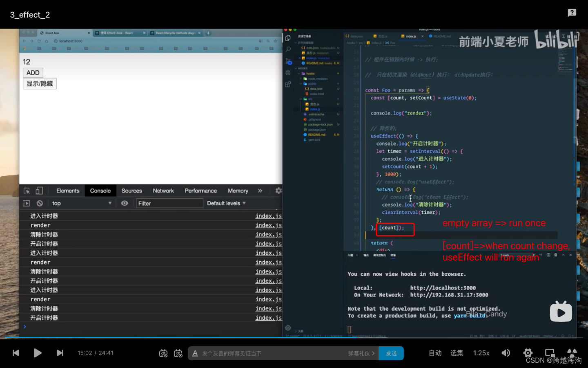Open package.json in the Explorer tree
The image size is (588, 368).
click(315, 130)
